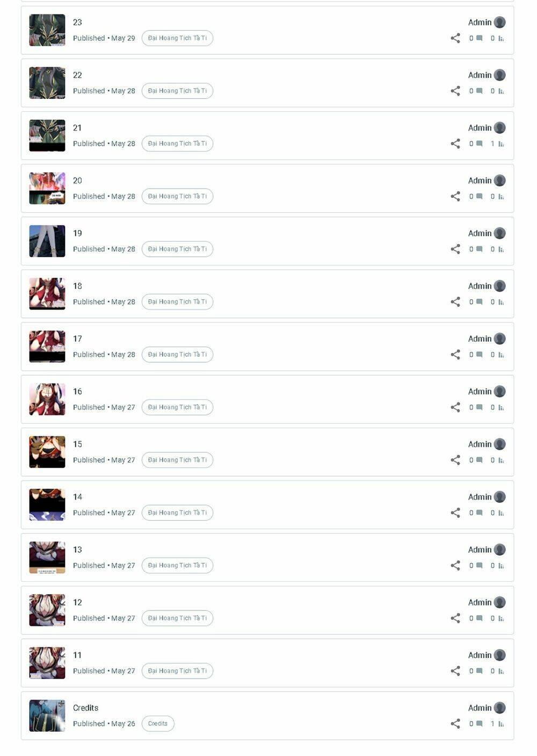Click category tag on post 16

(x=177, y=407)
